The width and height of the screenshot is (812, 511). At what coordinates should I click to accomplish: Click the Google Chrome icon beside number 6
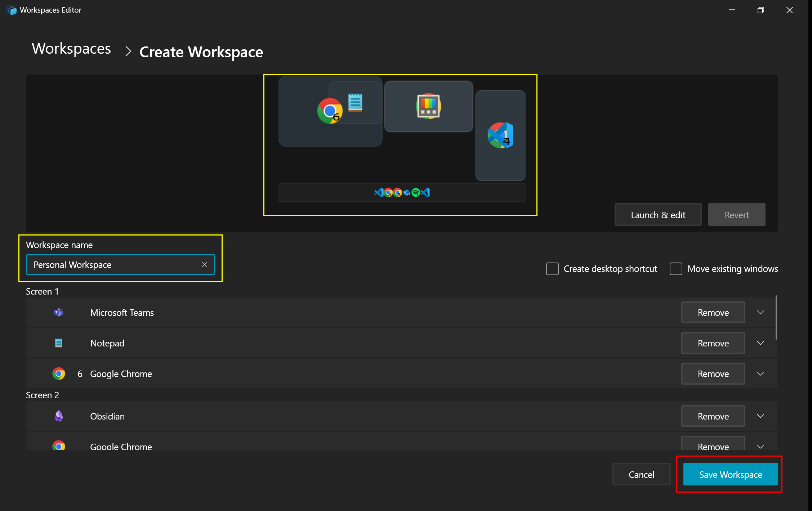pyautogui.click(x=59, y=373)
